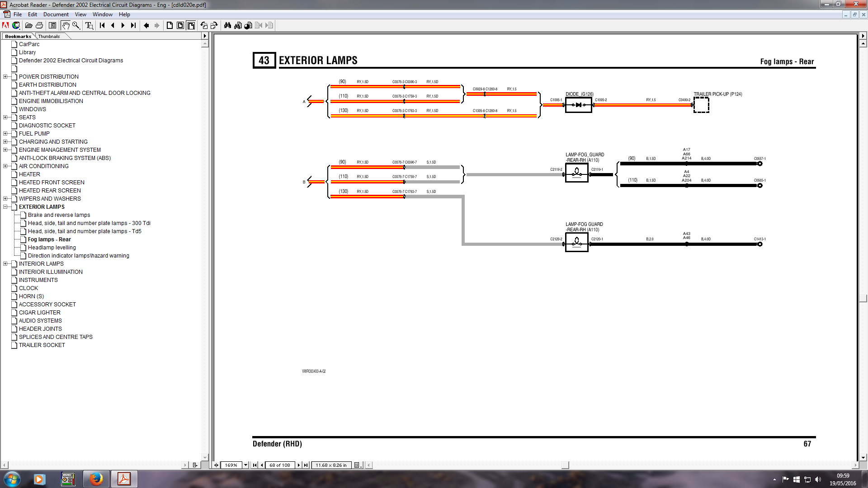Click the Search Results icon
This screenshot has width=868, height=488.
pos(248,25)
